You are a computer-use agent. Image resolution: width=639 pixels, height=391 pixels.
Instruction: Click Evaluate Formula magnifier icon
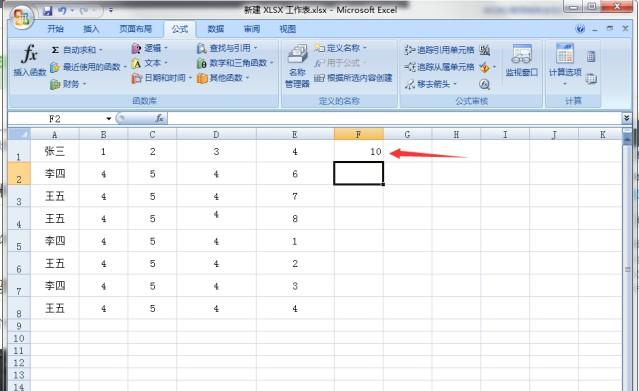pos(484,84)
